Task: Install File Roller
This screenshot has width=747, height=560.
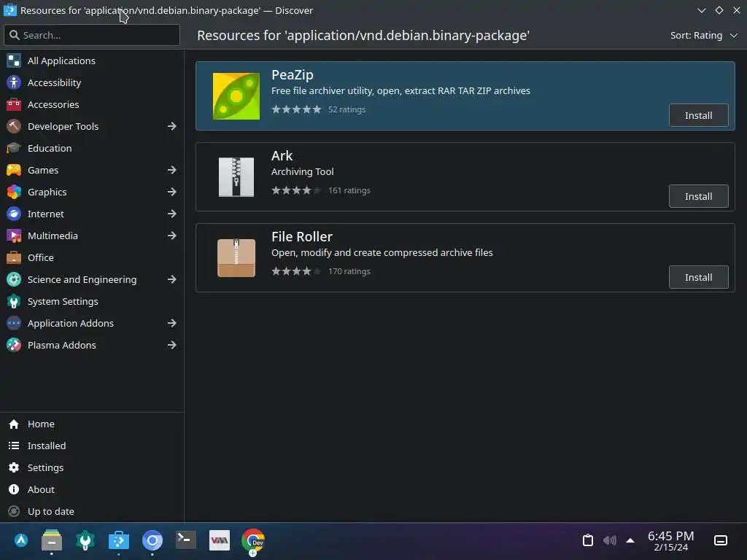Action: click(698, 277)
